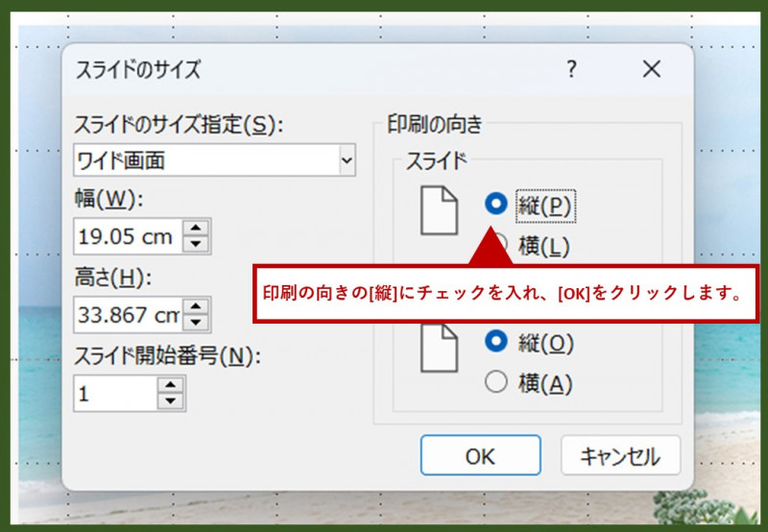The width and height of the screenshot is (768, 532).
Task: Click the ワイド画面 text in the size box
Action: pos(121,160)
